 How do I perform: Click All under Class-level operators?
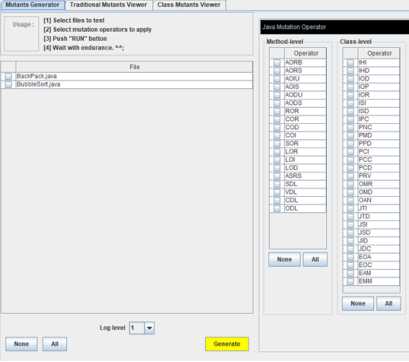[x=388, y=303]
